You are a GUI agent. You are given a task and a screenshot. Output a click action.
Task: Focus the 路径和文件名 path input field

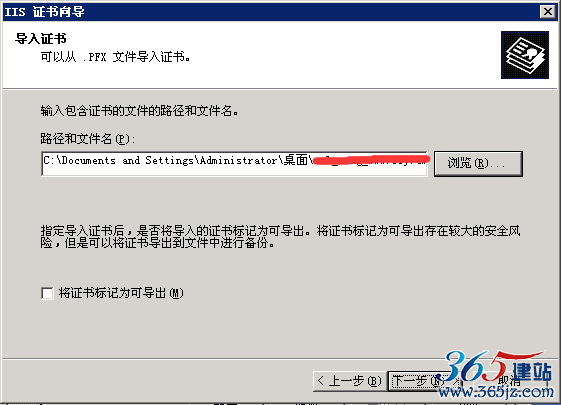(234, 164)
